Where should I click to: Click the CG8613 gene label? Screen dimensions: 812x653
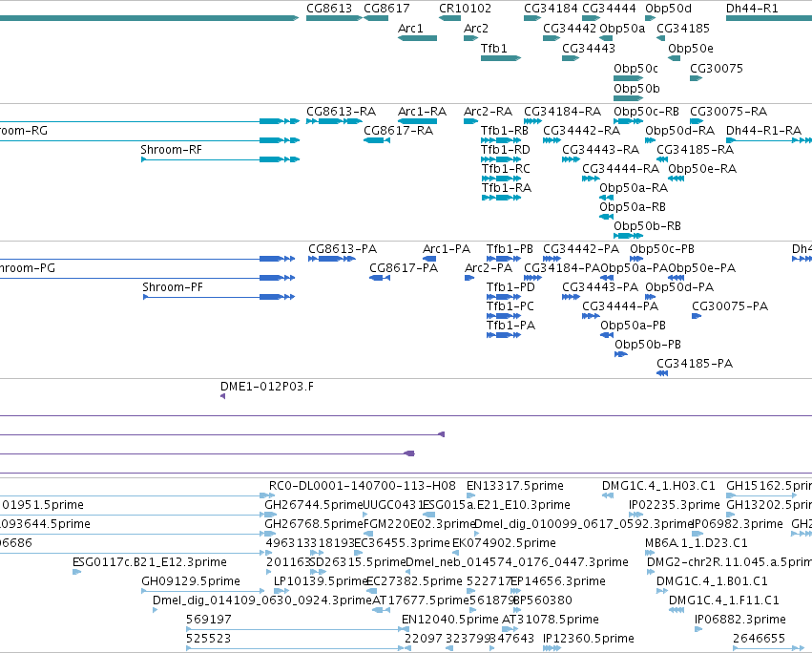329,9
